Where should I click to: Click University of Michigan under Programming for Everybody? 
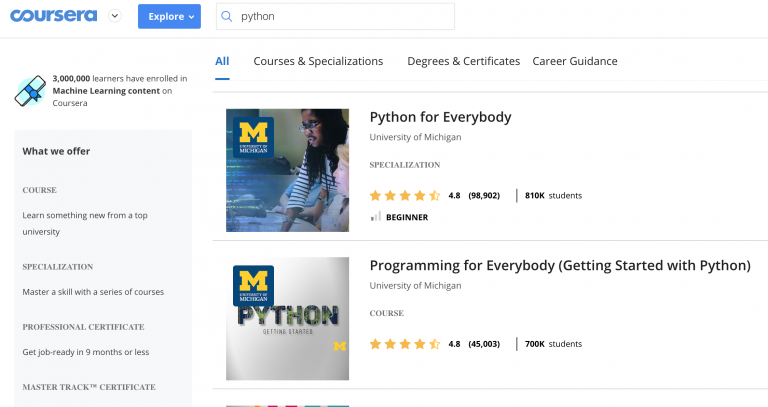tap(415, 286)
